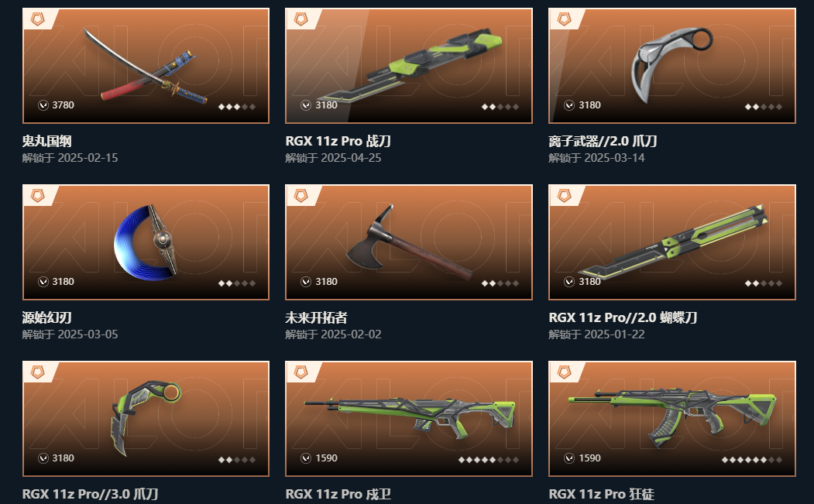Viewport: 814px width, 504px height.
Task: Open the 离子武器//2.0 爪刀 karambit card
Action: click(672, 66)
